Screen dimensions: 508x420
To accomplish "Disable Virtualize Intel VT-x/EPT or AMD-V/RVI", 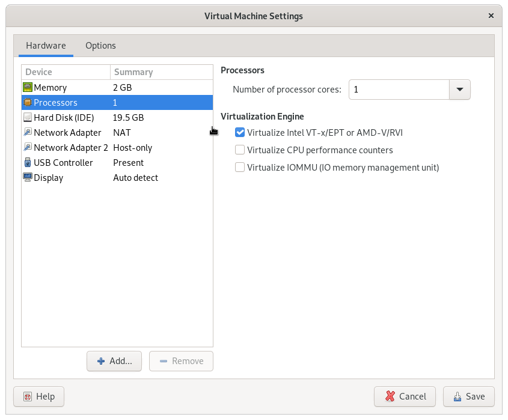I will [240, 132].
